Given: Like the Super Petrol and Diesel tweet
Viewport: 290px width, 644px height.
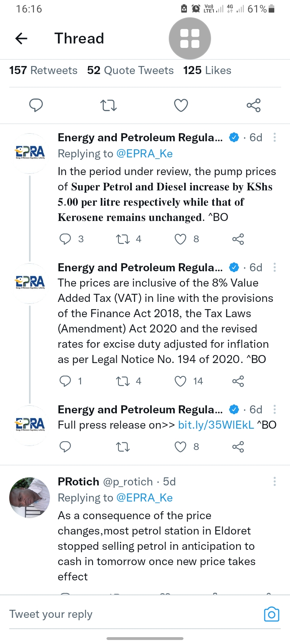Looking at the screenshot, I should pos(180,239).
